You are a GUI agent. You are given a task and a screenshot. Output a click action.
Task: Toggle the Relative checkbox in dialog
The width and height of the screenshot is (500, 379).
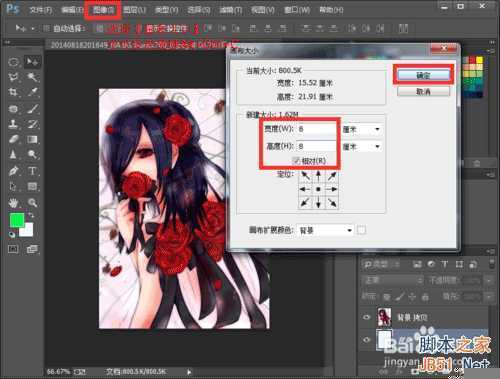pyautogui.click(x=296, y=161)
